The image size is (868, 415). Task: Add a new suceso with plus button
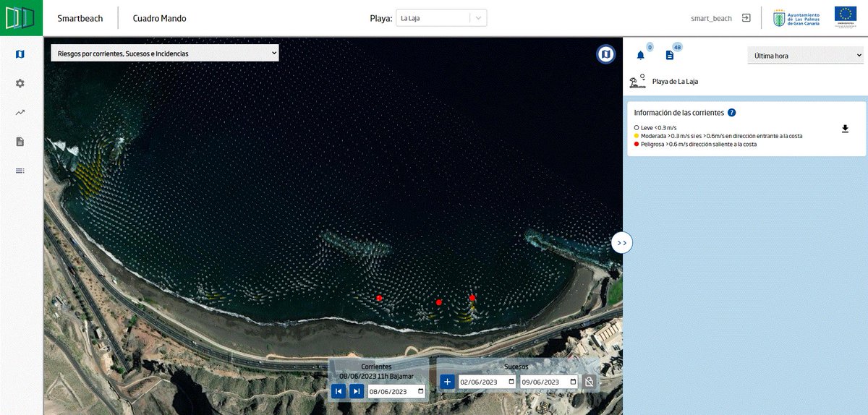(447, 381)
